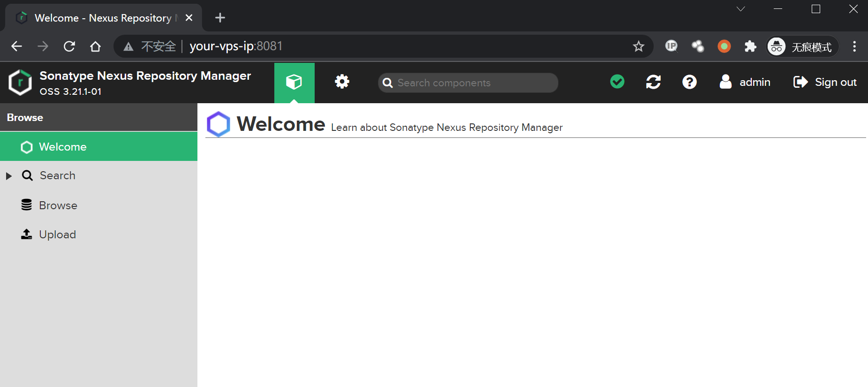The image size is (868, 387).
Task: Click the incognito mode profile badge
Action: point(802,46)
